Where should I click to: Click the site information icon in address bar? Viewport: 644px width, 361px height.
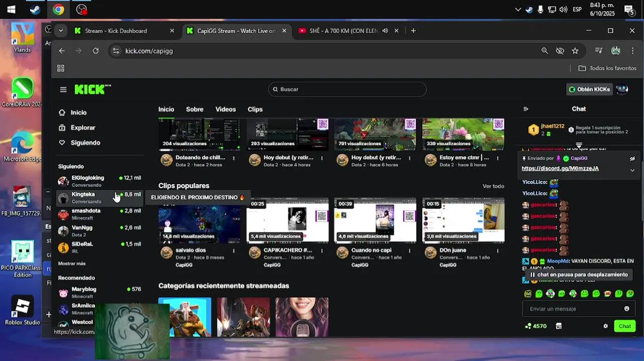coord(116,51)
